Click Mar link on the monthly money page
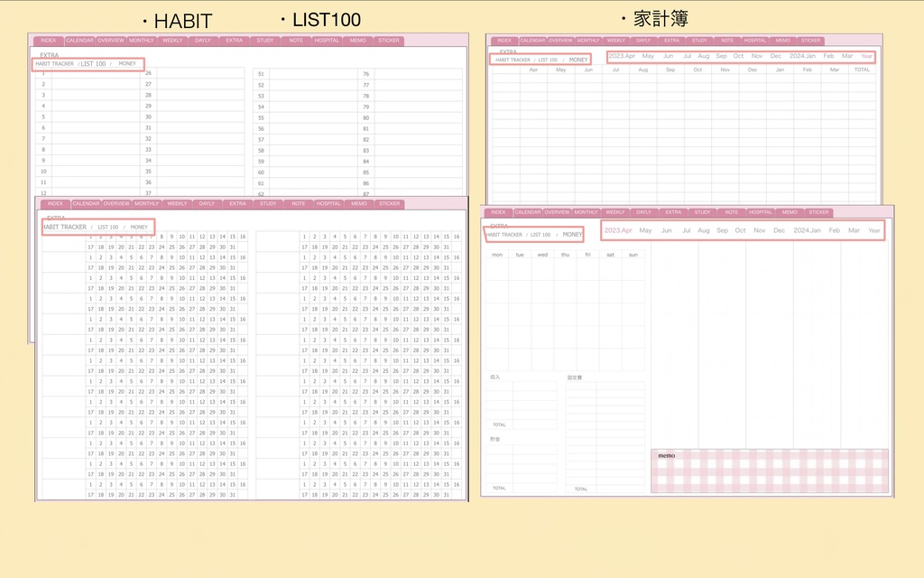The image size is (924, 578). point(854,230)
